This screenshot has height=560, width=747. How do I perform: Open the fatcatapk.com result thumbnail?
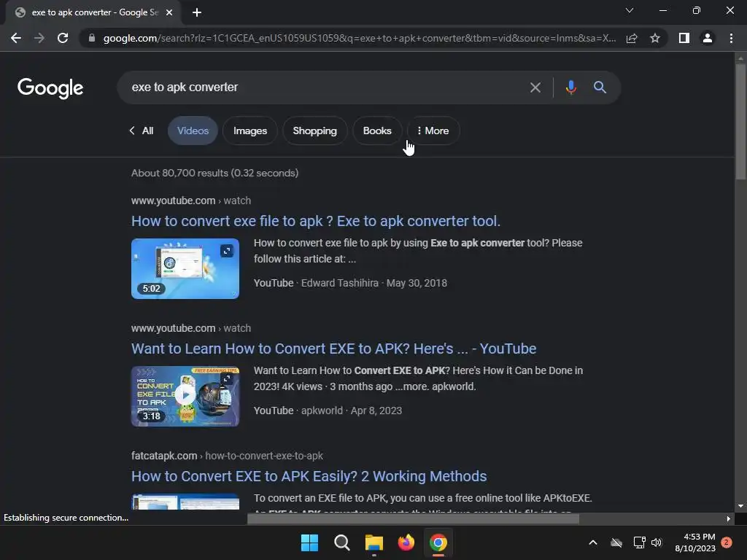click(185, 502)
